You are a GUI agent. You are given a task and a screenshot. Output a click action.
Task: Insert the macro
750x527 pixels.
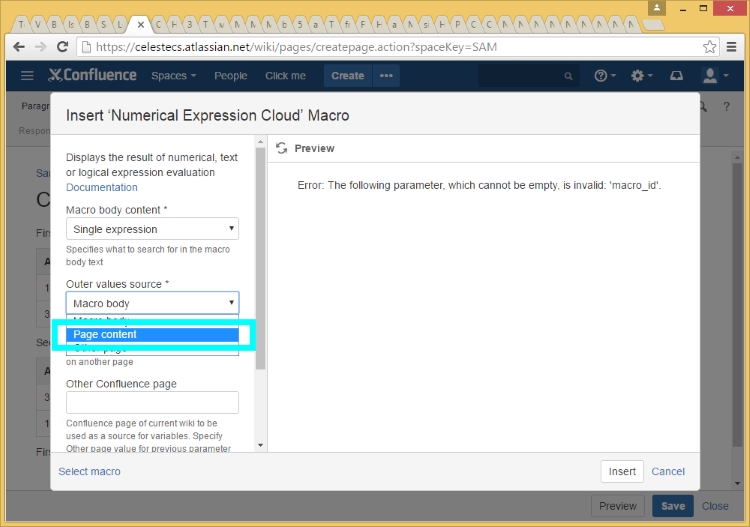622,472
